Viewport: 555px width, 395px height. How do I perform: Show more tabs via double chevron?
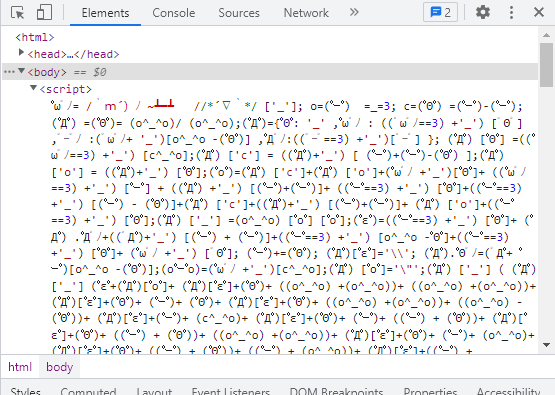pyautogui.click(x=354, y=12)
